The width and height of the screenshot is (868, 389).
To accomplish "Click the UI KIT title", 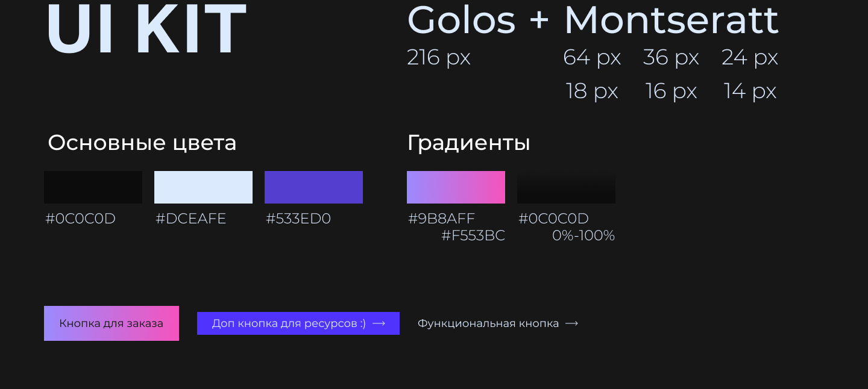I will (146, 29).
